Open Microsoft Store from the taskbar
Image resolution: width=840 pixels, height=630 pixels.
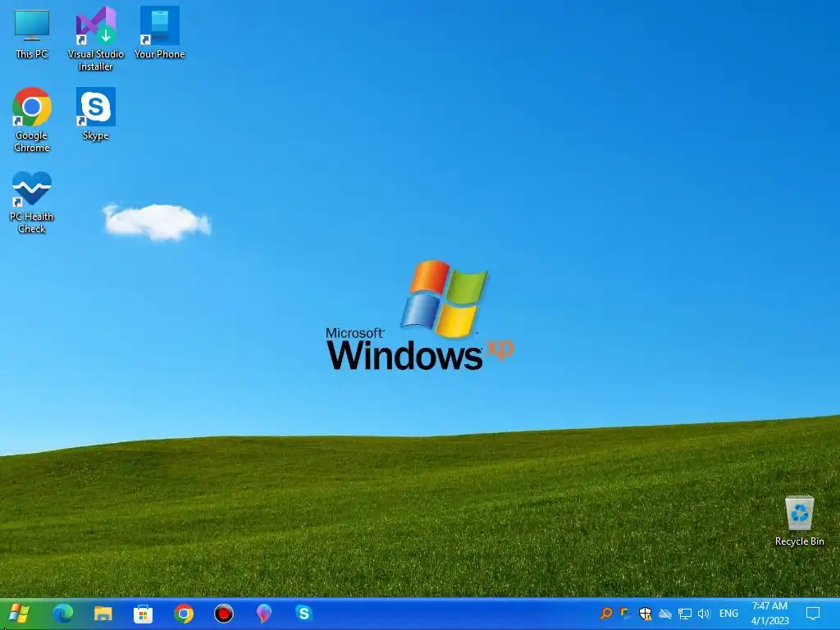coord(143,614)
